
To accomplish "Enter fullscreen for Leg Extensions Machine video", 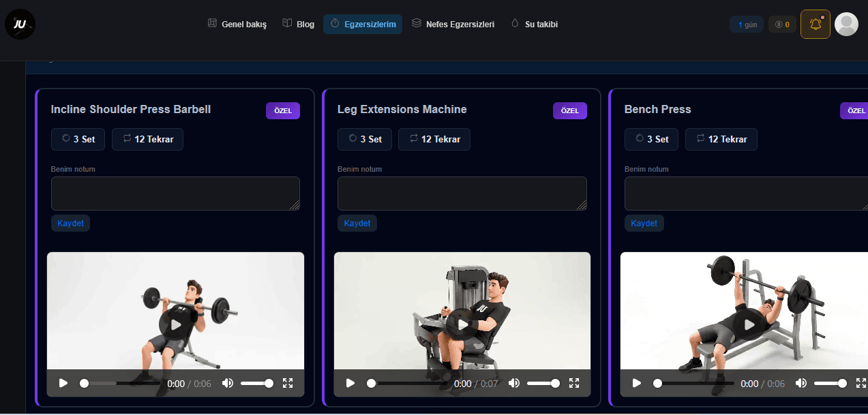I will (574, 383).
